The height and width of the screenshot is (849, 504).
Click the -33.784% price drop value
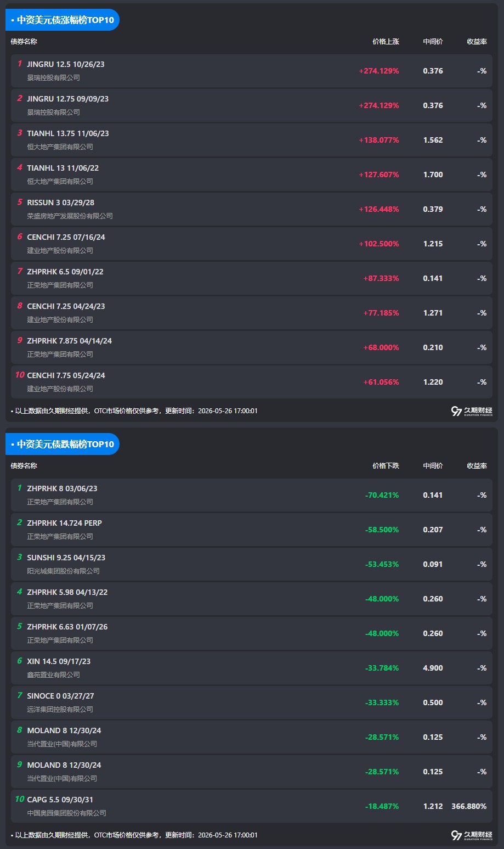click(382, 668)
